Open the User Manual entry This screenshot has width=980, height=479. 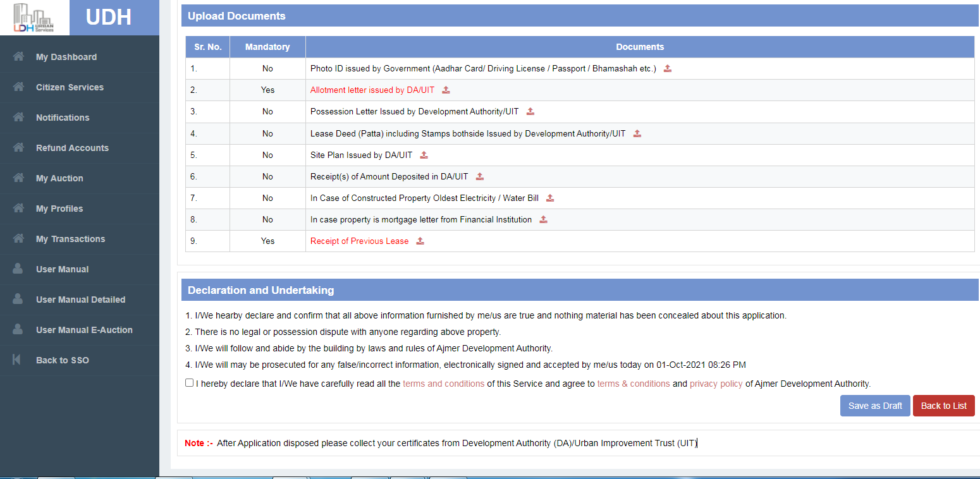point(62,269)
